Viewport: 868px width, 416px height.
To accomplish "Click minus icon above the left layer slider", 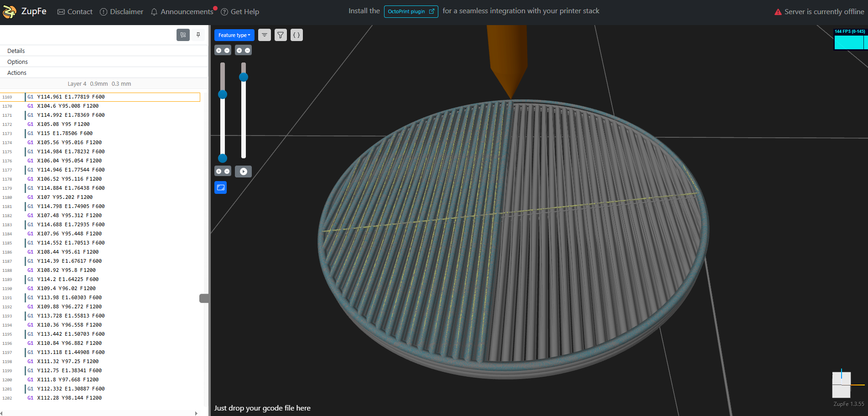I will pyautogui.click(x=227, y=51).
